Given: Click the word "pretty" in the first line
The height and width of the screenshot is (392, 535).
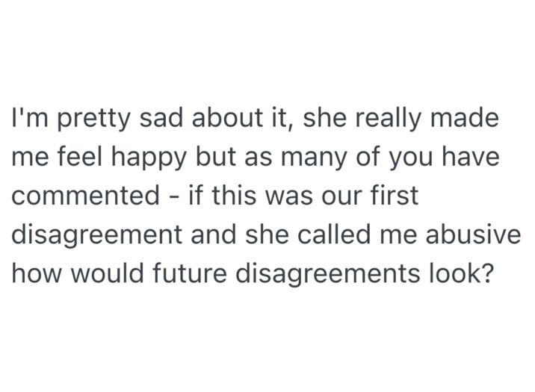Looking at the screenshot, I should point(78,119).
